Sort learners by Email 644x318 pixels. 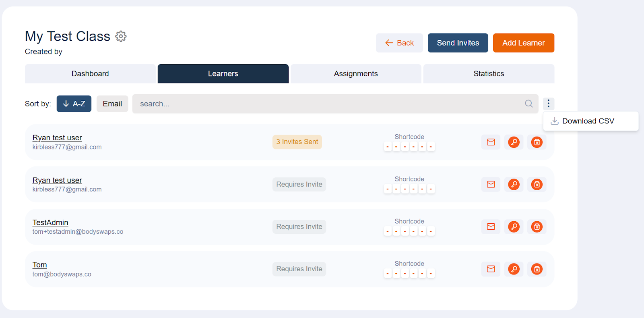pyautogui.click(x=112, y=104)
